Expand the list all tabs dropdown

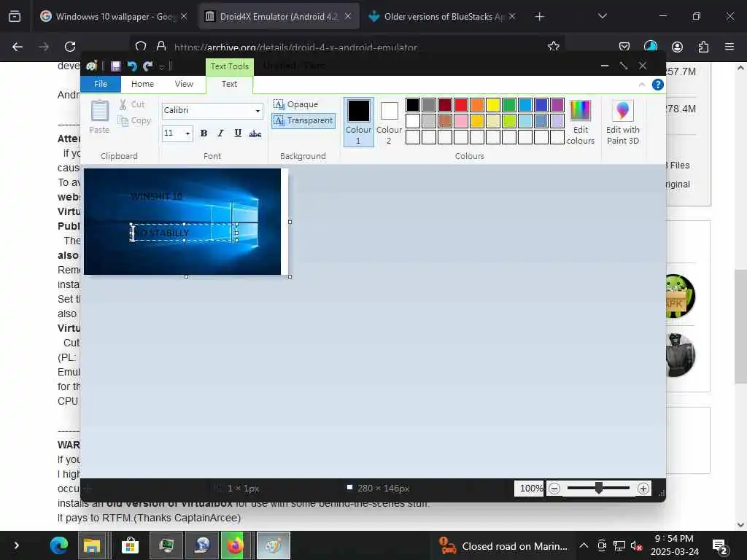[x=603, y=16]
